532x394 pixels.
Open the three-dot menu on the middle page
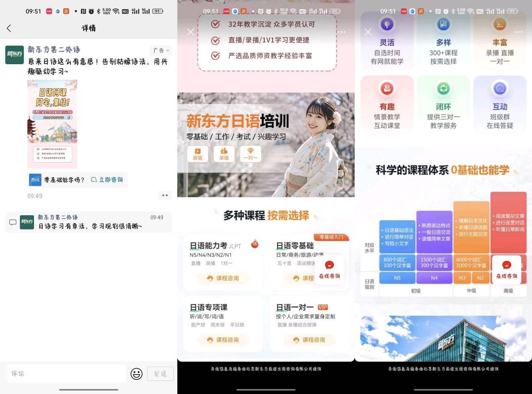[x=341, y=32]
